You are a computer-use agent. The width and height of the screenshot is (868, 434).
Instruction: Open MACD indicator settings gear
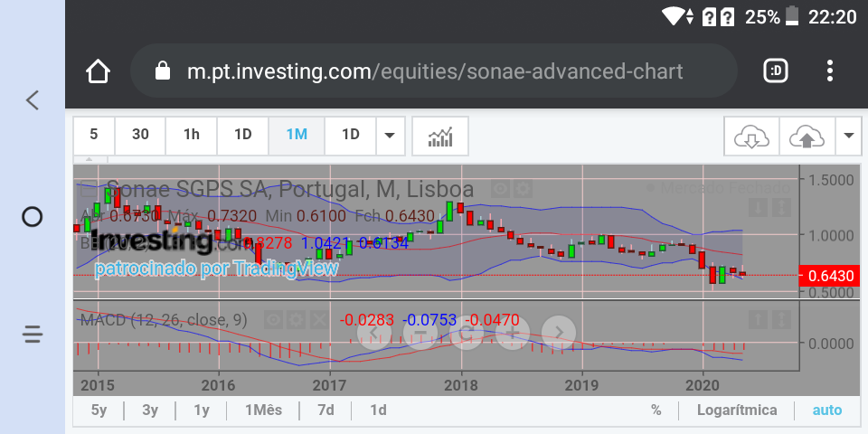tap(297, 319)
